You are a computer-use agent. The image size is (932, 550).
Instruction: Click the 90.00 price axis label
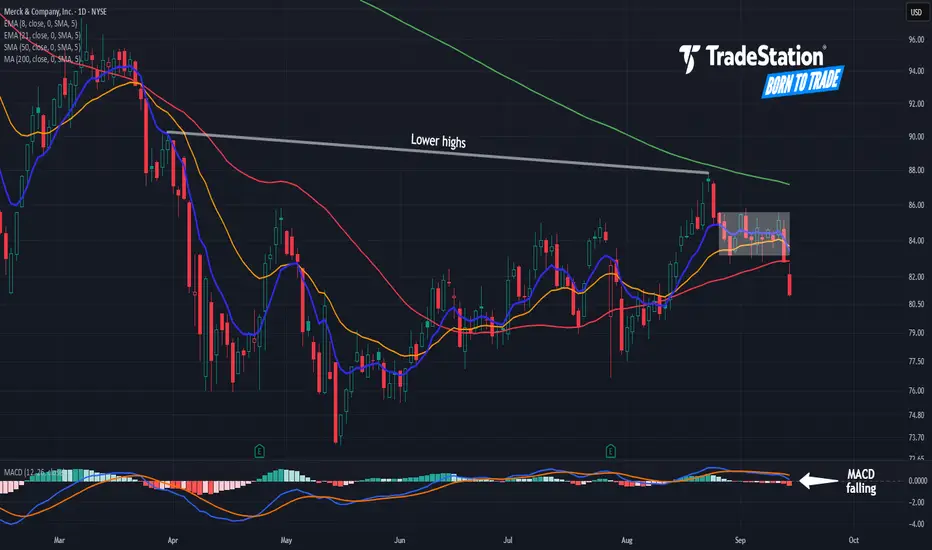click(x=916, y=137)
